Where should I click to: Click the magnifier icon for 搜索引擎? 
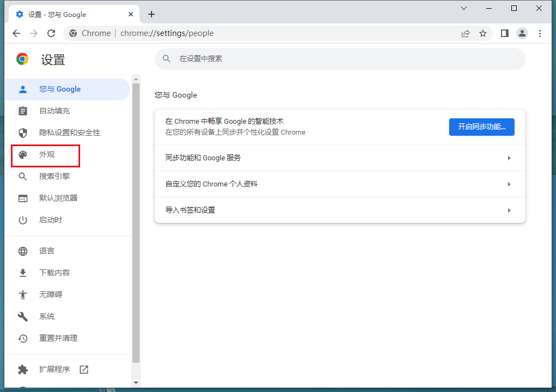23,176
